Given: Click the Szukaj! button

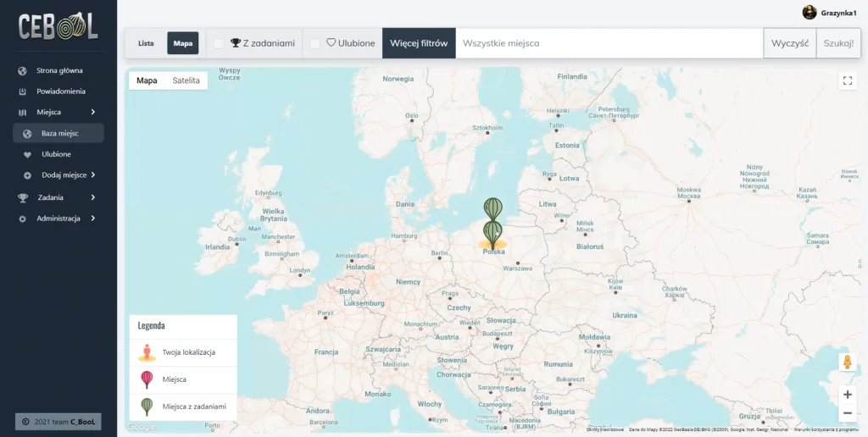Looking at the screenshot, I should pos(838,43).
